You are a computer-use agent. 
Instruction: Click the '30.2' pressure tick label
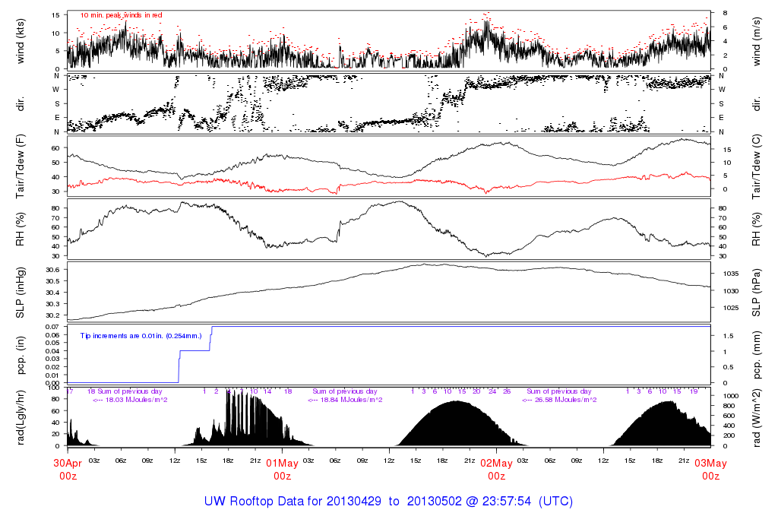click(x=53, y=315)
